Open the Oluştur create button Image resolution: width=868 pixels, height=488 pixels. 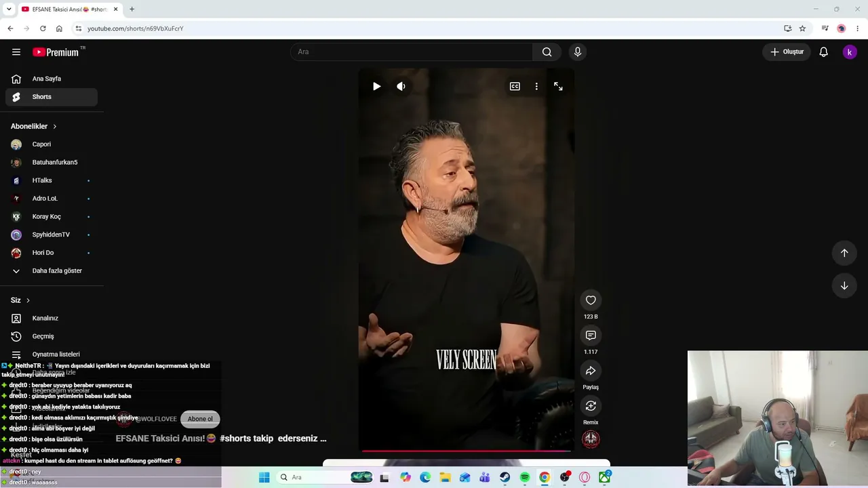pos(787,52)
